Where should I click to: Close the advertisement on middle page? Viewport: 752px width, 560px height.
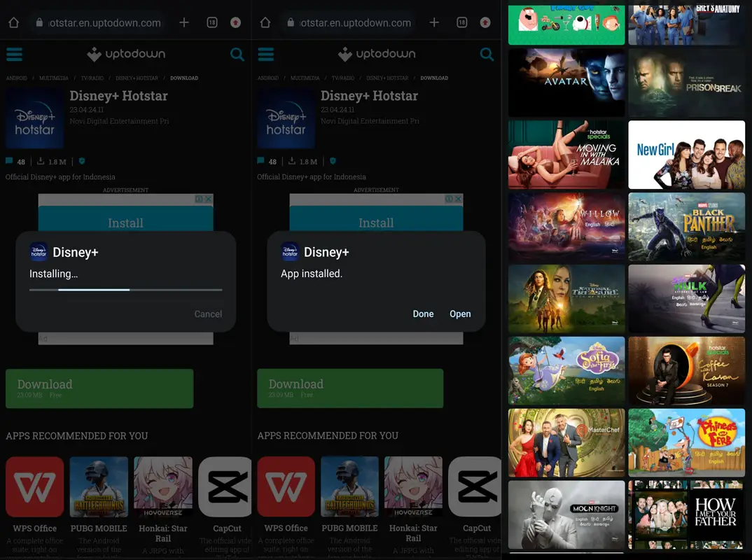(x=459, y=199)
